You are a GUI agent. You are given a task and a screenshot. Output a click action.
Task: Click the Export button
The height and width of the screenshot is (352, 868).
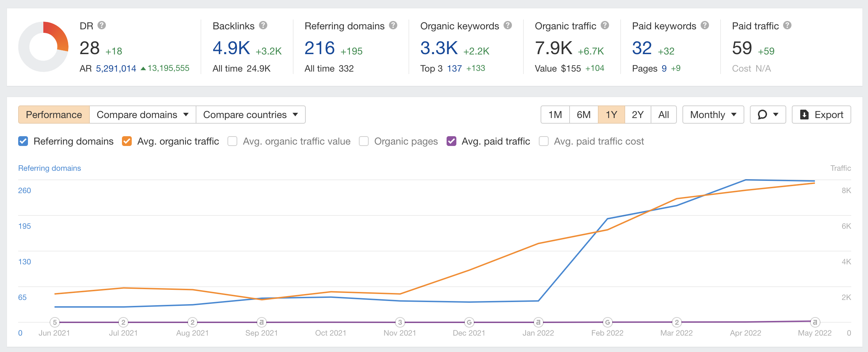pyautogui.click(x=821, y=115)
